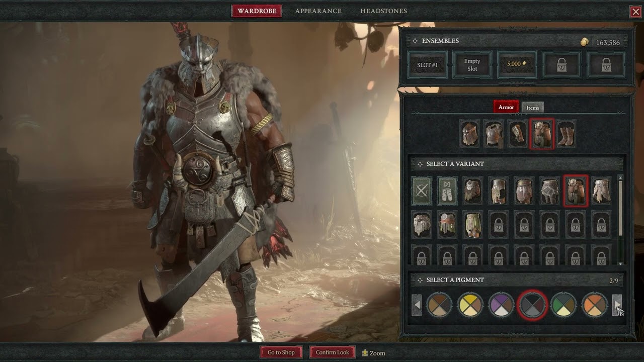Switch to the Wardrobe tab
This screenshot has height=362, width=644.
[257, 11]
